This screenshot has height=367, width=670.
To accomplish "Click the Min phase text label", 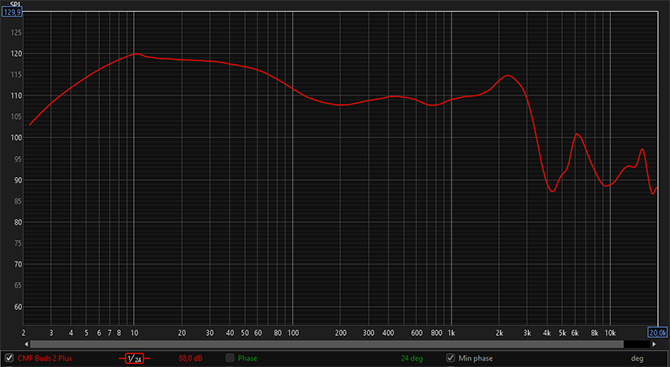I will click(x=476, y=358).
